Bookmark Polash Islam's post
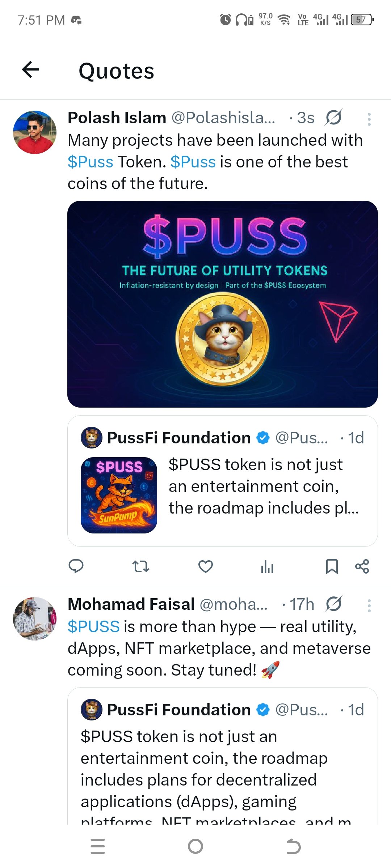Screen dimensions: 391x868 tap(332, 566)
